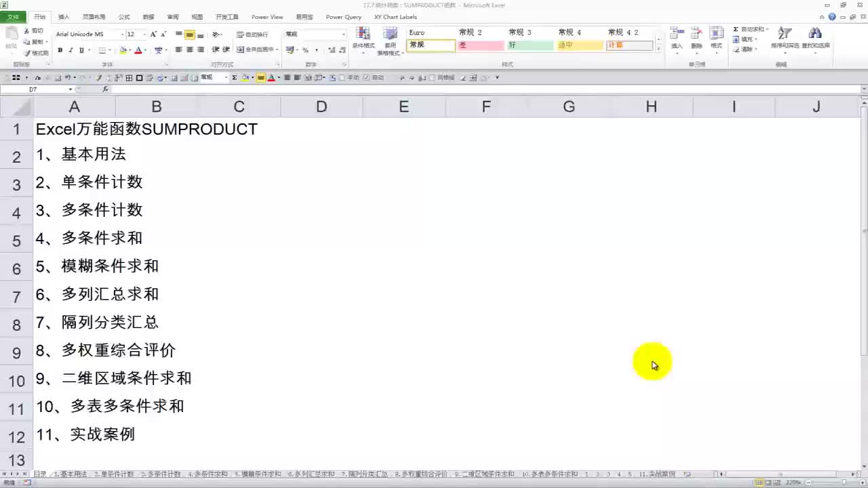The height and width of the screenshot is (488, 868).
Task: Expand the formula bar
Action: pyautogui.click(x=863, y=89)
